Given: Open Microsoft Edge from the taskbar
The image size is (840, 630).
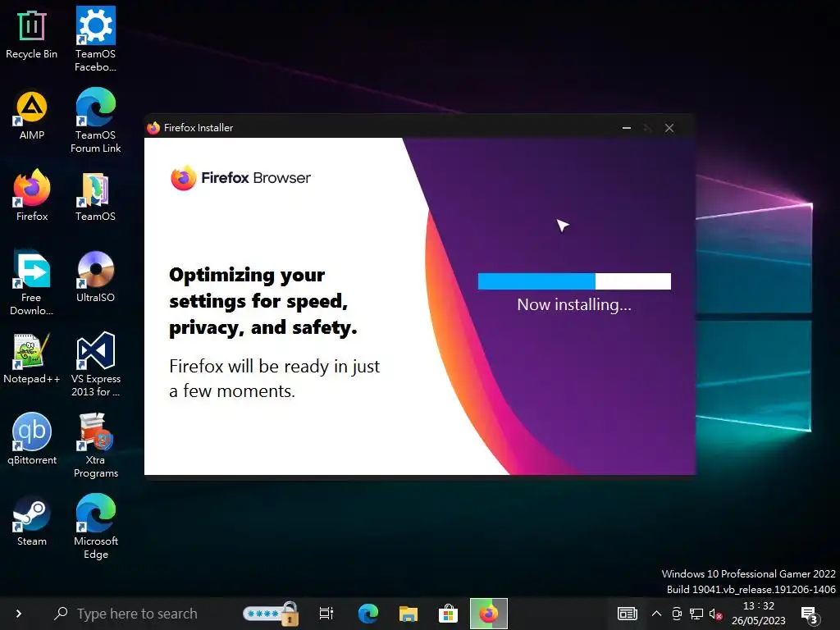Looking at the screenshot, I should (x=368, y=614).
